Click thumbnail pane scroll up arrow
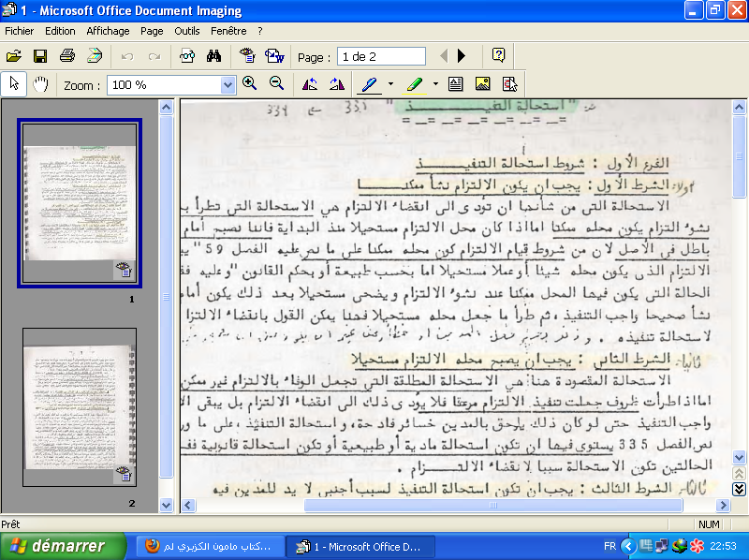The height and width of the screenshot is (560, 749). point(167,107)
